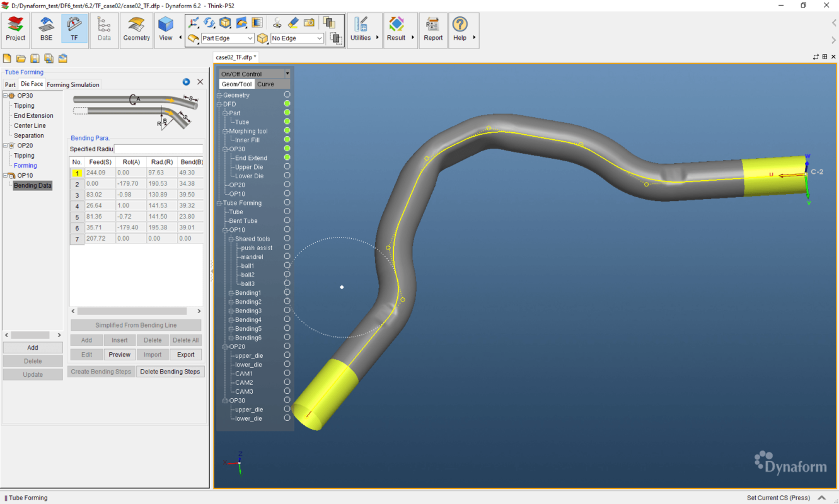The height and width of the screenshot is (504, 839).
Task: Toggle visibility of the Upper Die tool
Action: pos(287,166)
